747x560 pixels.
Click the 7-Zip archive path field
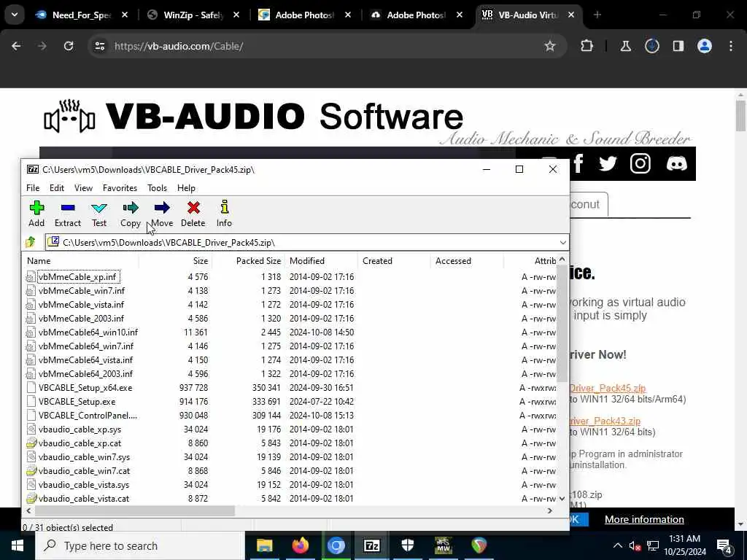307,242
